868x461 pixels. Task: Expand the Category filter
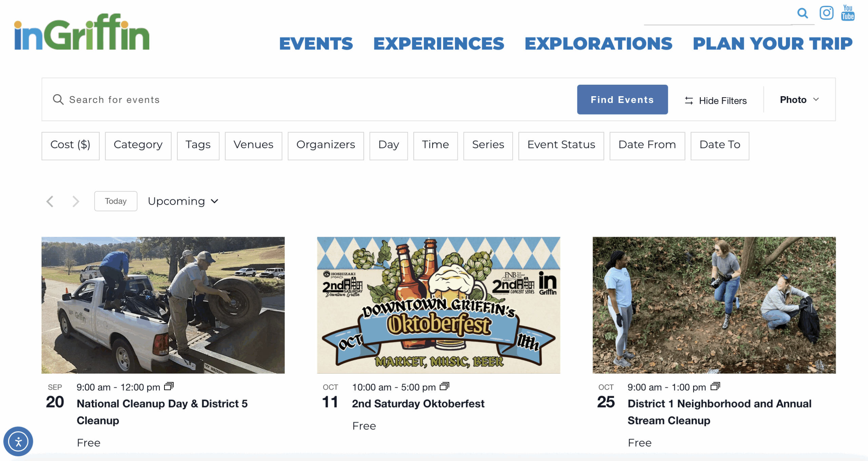coord(138,145)
